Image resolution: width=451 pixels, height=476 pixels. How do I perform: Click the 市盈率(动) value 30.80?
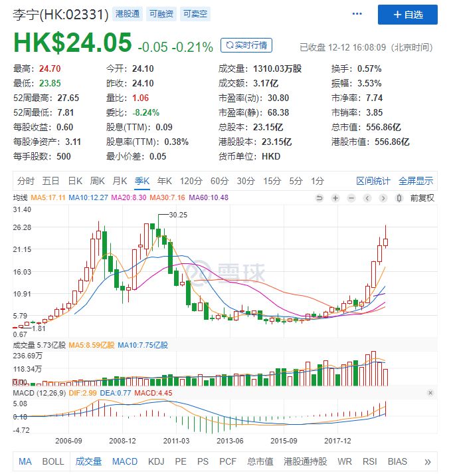[278, 98]
